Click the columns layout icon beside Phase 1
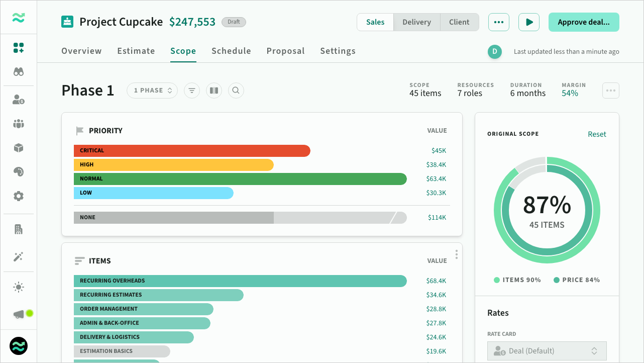This screenshot has width=644, height=363. pos(214,90)
